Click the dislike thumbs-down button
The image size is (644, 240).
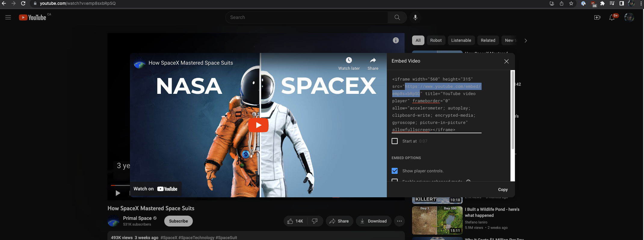tap(315, 221)
